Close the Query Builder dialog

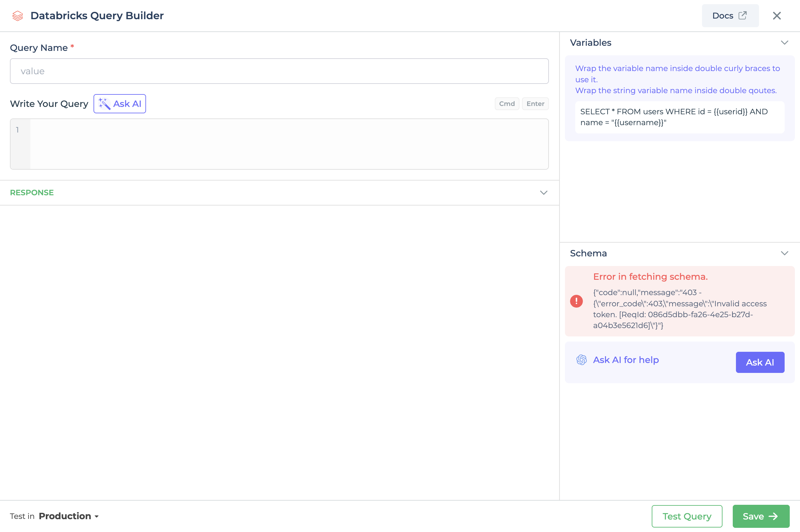click(777, 16)
